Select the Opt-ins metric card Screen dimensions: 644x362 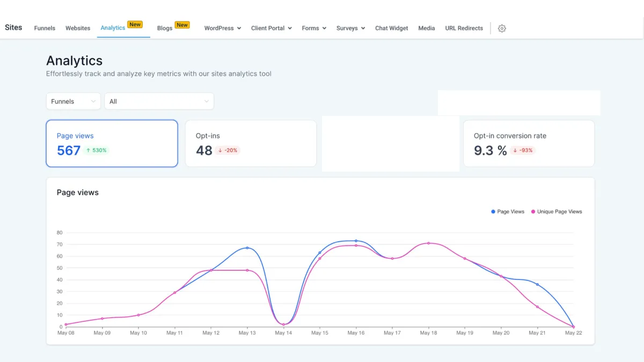pos(251,144)
